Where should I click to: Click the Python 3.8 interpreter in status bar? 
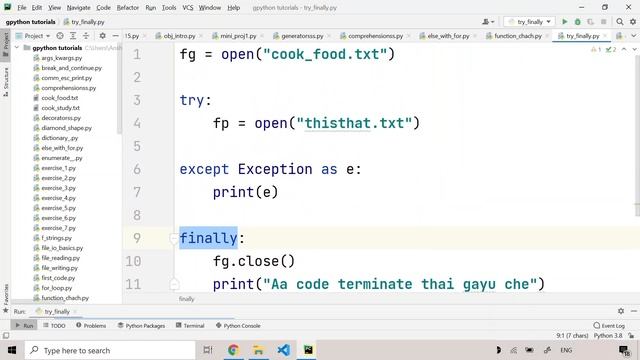pos(608,336)
